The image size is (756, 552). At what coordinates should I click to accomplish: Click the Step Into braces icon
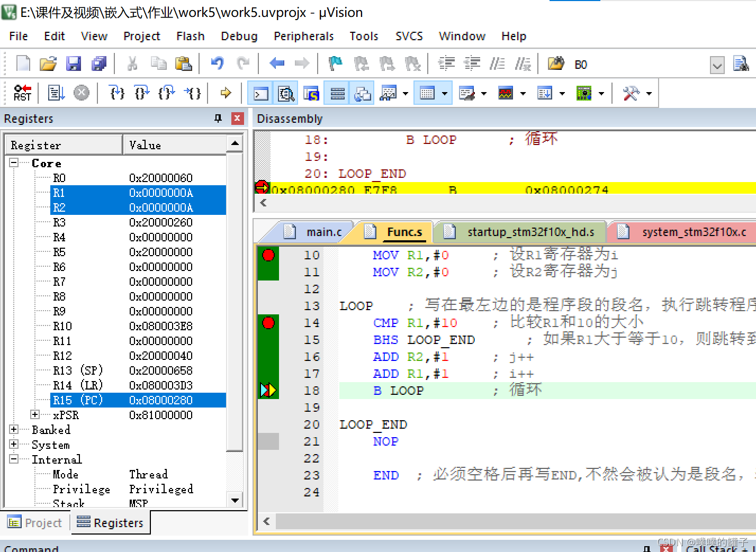click(x=116, y=93)
